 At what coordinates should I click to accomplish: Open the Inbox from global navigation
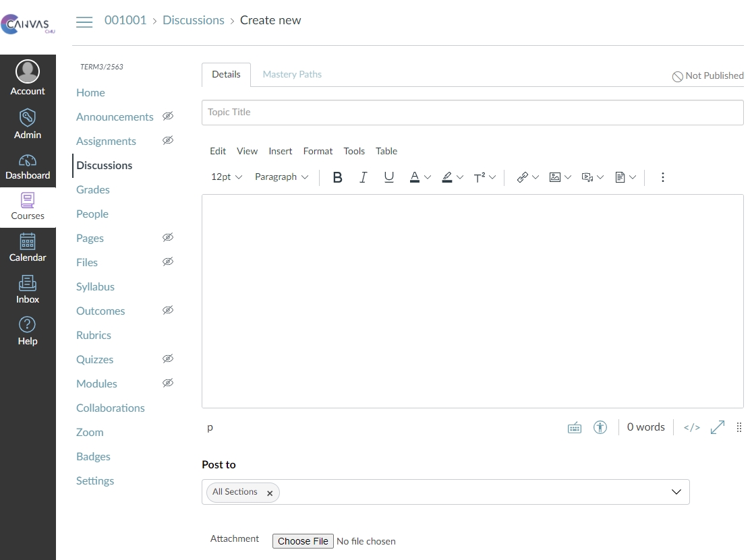click(x=28, y=290)
